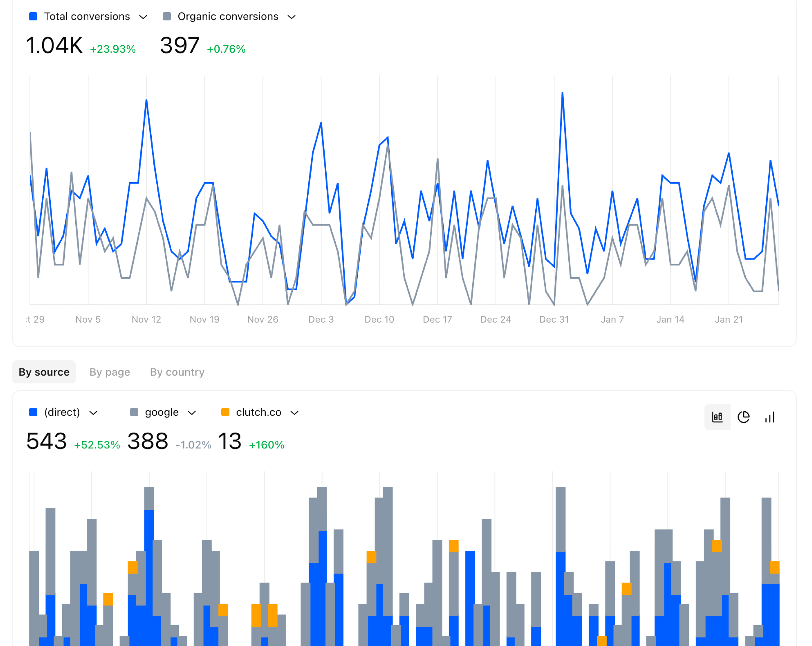Open the By country tab
The image size is (812, 646).
(177, 372)
